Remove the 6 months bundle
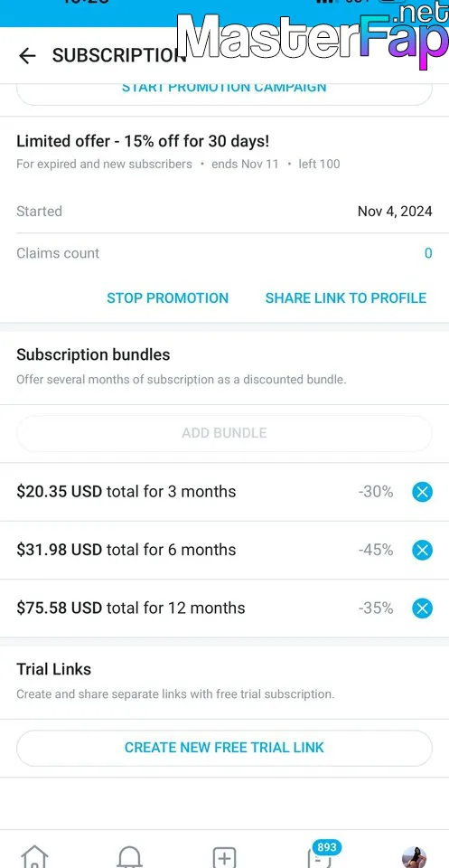The image size is (449, 868). (x=422, y=550)
